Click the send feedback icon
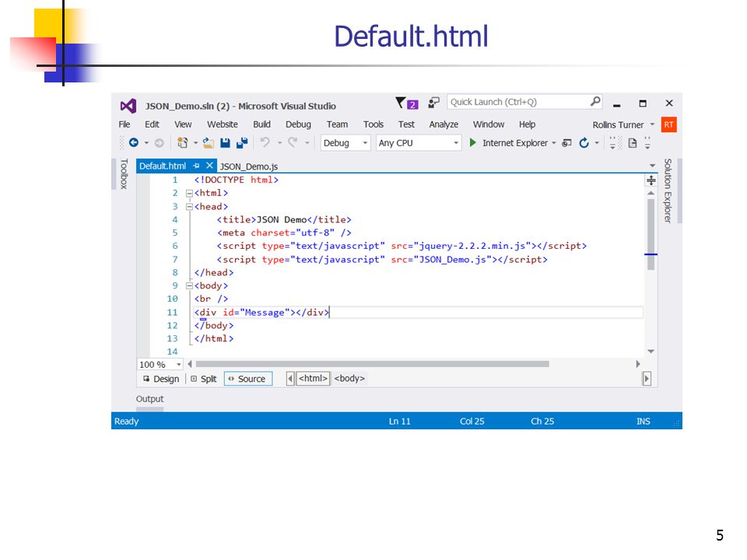 click(x=433, y=103)
